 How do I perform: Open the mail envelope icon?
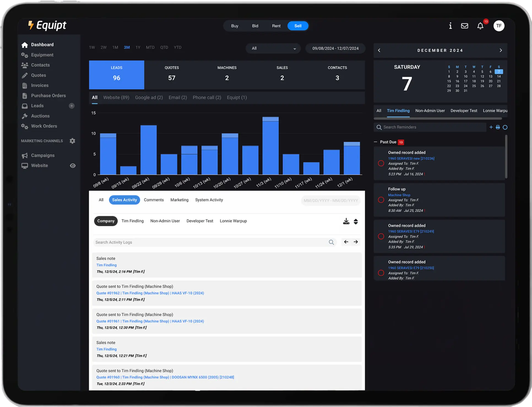tap(464, 26)
